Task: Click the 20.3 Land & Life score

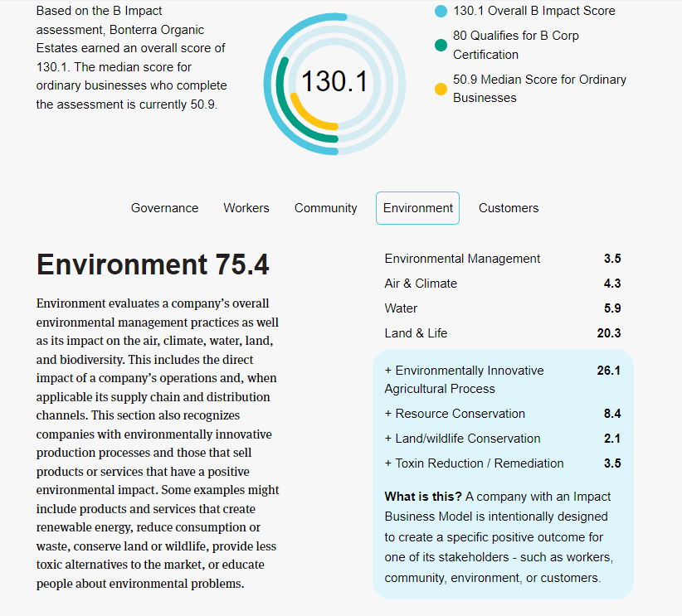Action: pyautogui.click(x=608, y=333)
